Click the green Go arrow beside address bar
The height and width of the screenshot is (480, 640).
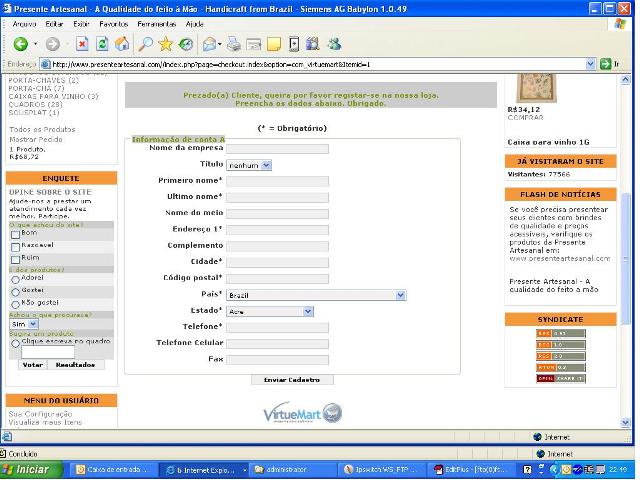tap(606, 64)
